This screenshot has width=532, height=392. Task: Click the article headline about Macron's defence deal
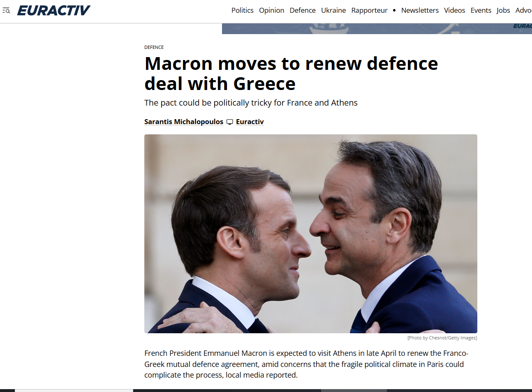(x=291, y=74)
